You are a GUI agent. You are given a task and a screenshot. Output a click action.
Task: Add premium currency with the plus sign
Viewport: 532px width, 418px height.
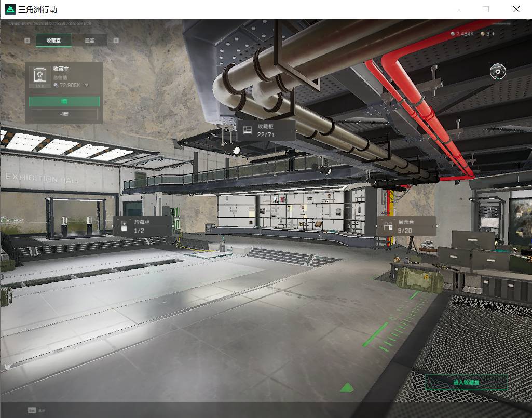[493, 34]
